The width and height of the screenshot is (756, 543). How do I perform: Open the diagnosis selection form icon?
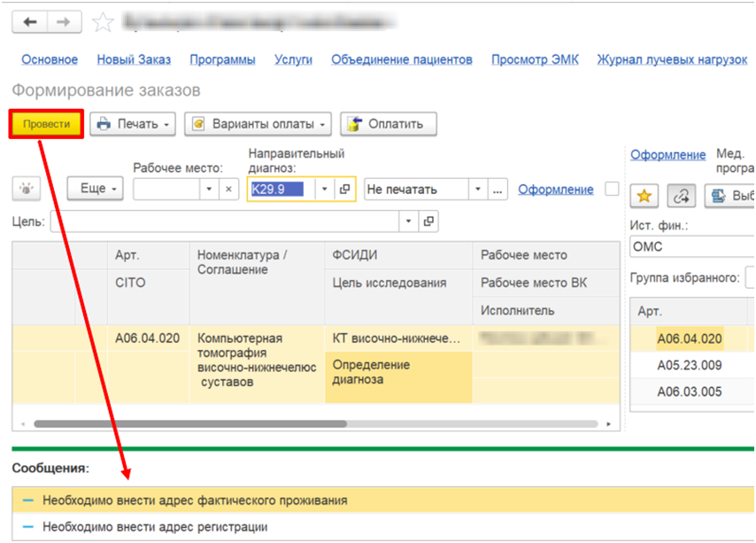(345, 189)
